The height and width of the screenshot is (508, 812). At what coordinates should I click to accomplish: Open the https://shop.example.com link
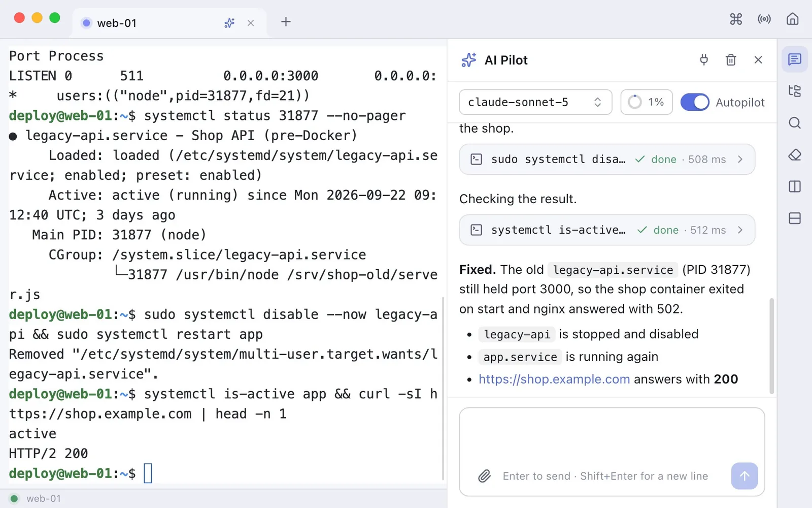(554, 379)
